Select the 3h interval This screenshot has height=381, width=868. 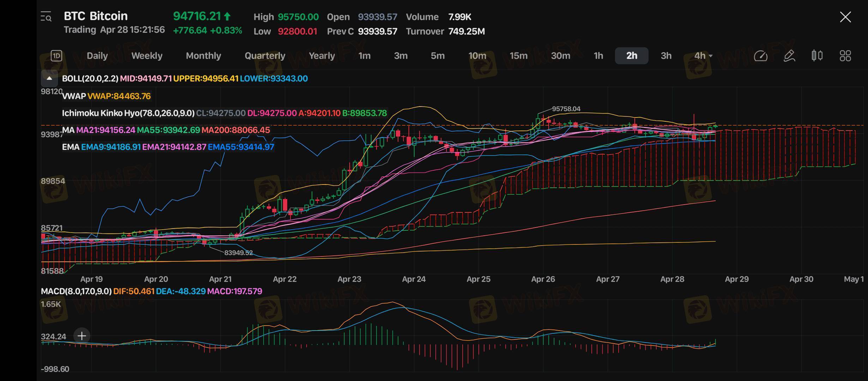tap(666, 56)
